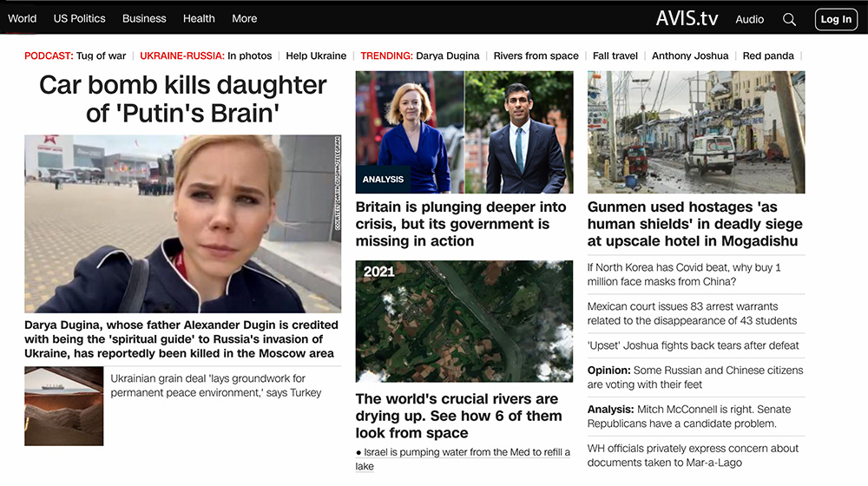This screenshot has height=486, width=868.
Task: Click the Ukrainian grain ship thumbnail
Action: click(x=63, y=406)
